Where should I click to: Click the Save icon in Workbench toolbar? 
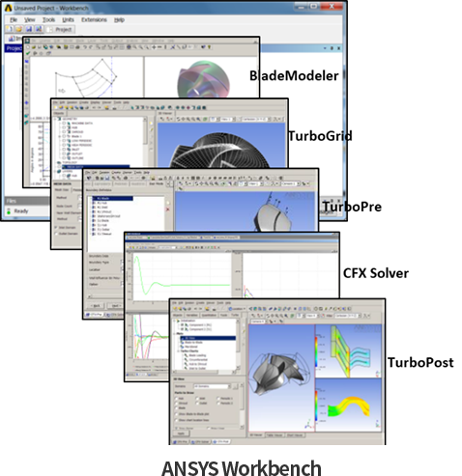pos(29,29)
